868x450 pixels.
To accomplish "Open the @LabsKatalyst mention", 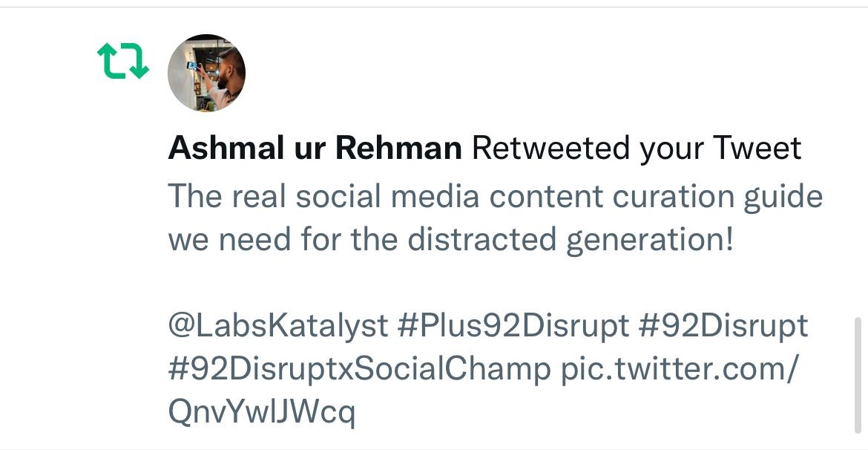I will (x=278, y=325).
